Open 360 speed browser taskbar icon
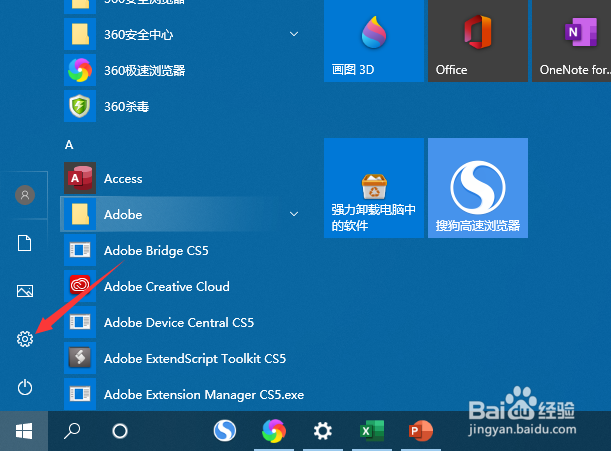The image size is (611, 451). tap(274, 431)
